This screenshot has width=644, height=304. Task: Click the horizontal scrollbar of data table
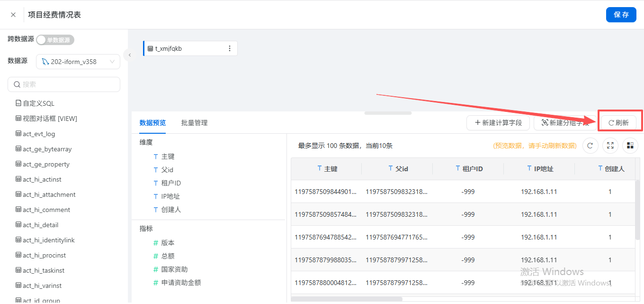click(x=347, y=299)
